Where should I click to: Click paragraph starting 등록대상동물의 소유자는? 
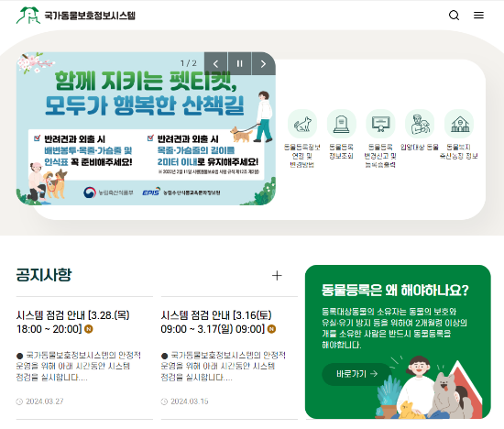tap(394, 328)
